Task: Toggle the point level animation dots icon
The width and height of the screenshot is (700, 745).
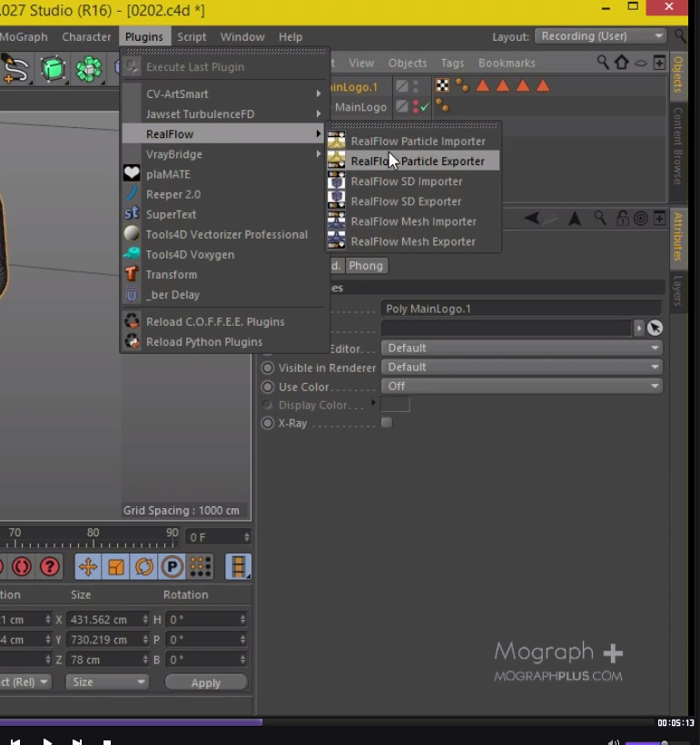Action: tap(200, 566)
